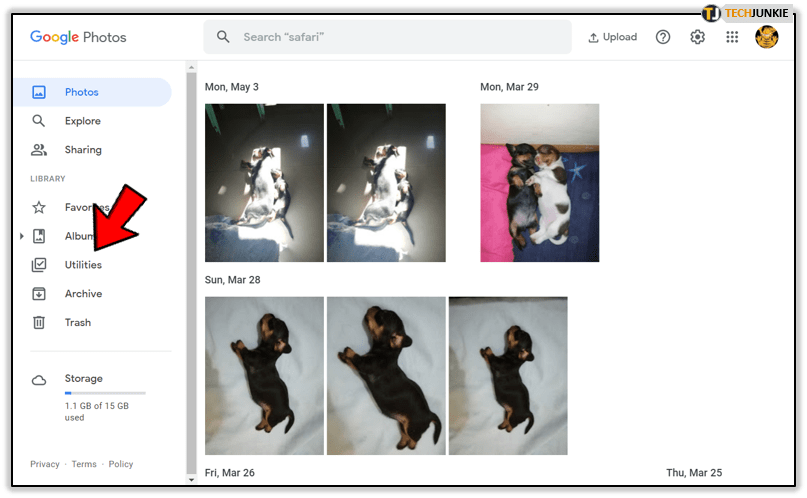Screen dimensions: 807x498
Task: Open the Terms link in footer
Action: [x=84, y=464]
